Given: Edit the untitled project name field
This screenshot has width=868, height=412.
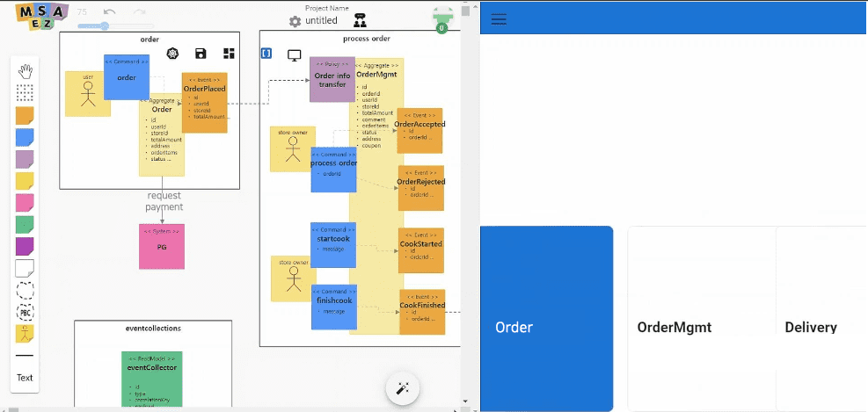Looking at the screenshot, I should click(x=321, y=21).
